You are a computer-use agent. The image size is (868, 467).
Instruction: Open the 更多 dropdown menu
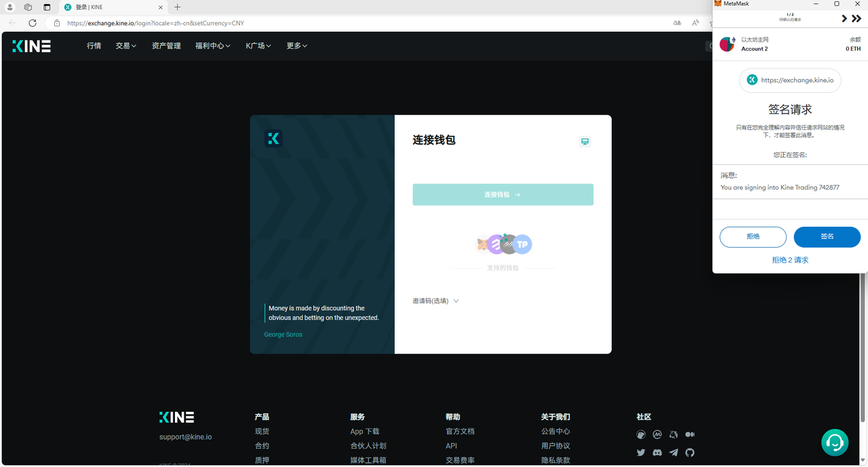pos(296,46)
